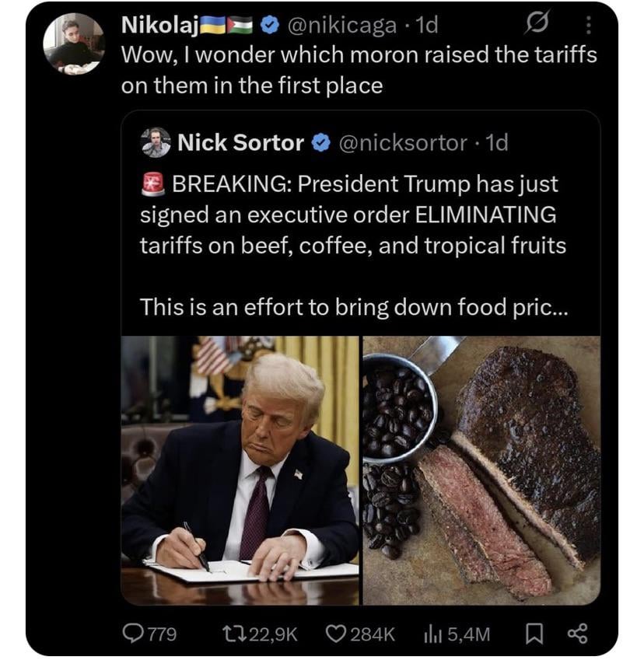Open the @nicksortor handle link
644x667 pixels.
[x=403, y=143]
